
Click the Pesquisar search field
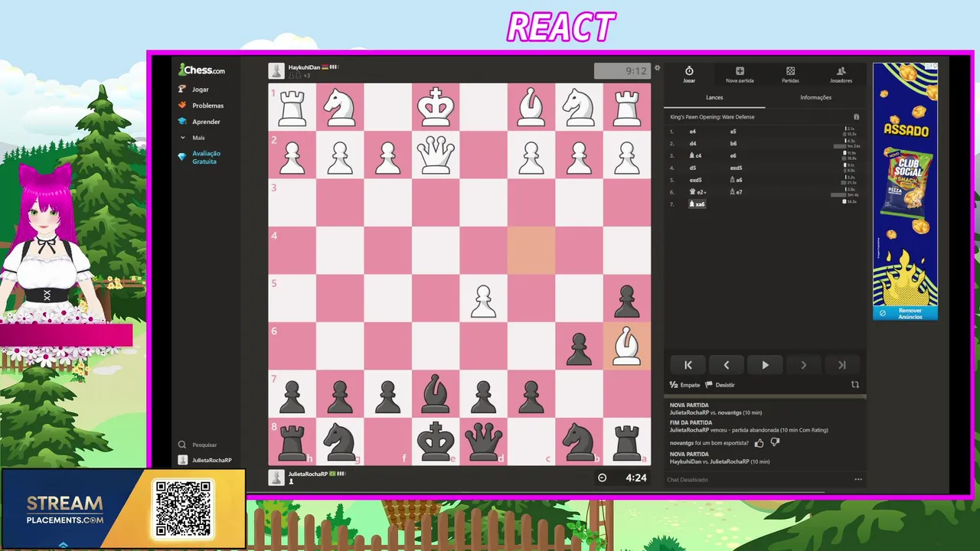point(204,445)
